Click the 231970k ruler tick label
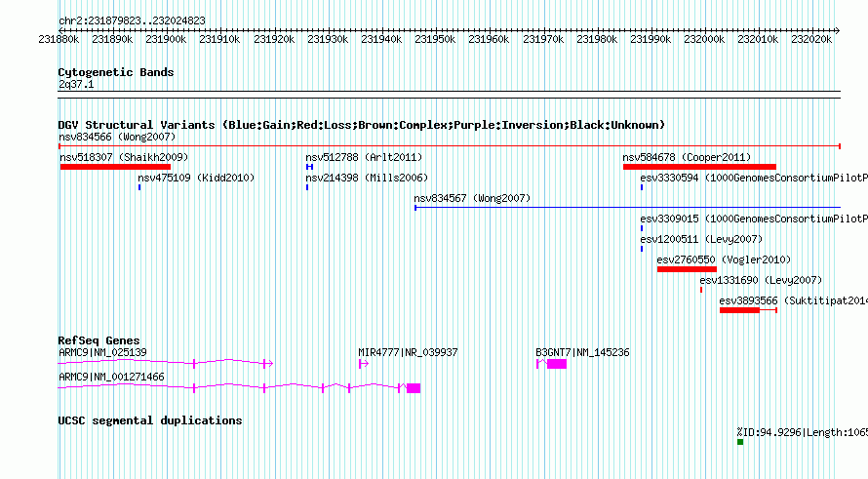The height and width of the screenshot is (479, 868). (x=543, y=39)
